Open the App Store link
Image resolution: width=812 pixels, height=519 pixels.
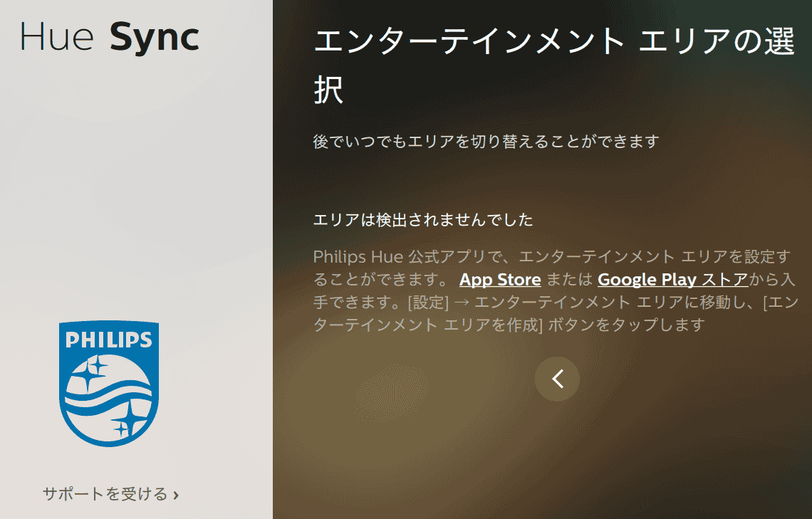click(500, 279)
